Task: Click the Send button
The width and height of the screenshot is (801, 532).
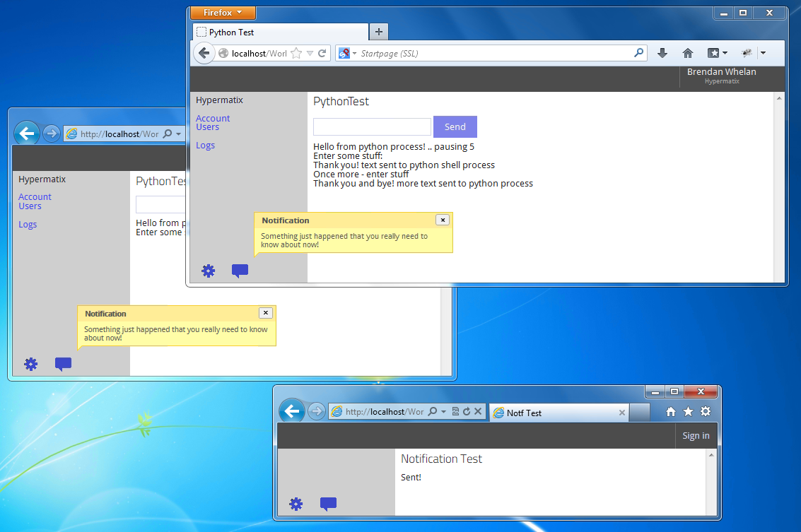Action: pos(455,126)
